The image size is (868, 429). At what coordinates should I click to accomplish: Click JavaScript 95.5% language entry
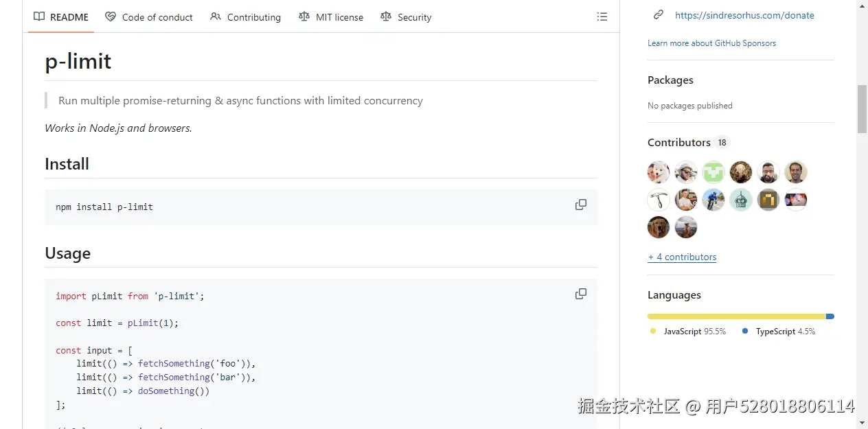[688, 332]
